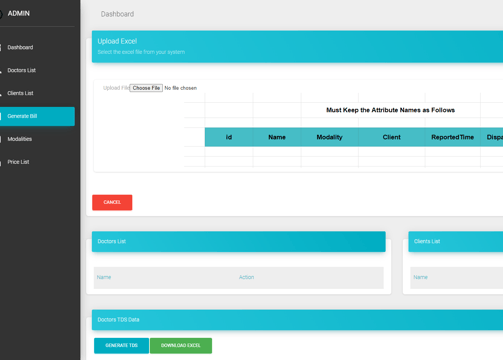Click the ADMIN title in sidebar
503x360 pixels.
(19, 13)
